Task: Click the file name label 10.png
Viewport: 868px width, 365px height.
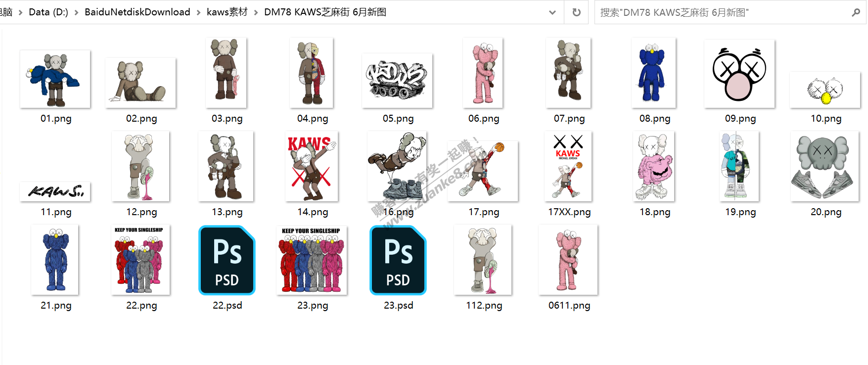Action: [x=826, y=119]
